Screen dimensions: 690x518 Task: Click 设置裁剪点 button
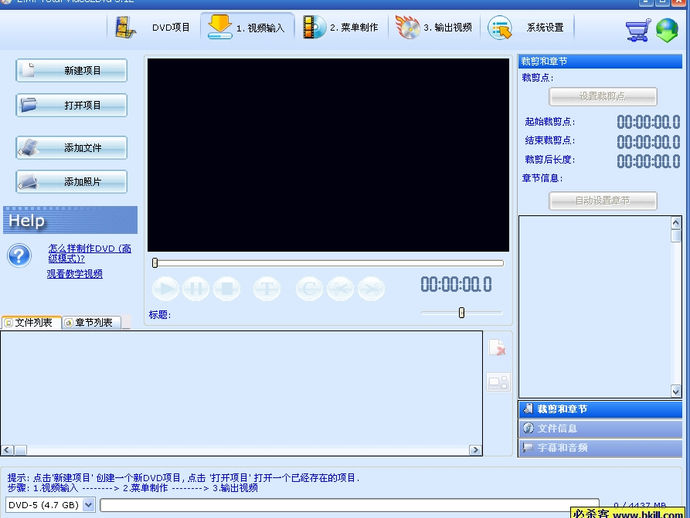pos(603,96)
